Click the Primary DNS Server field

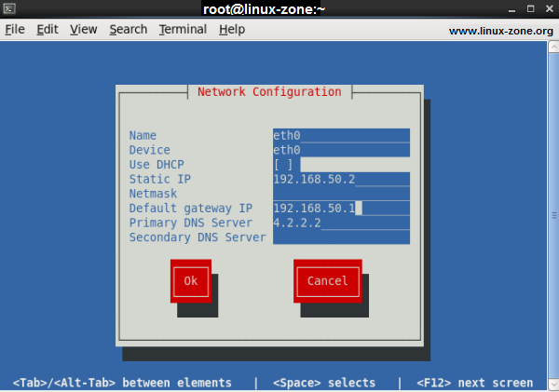(341, 223)
